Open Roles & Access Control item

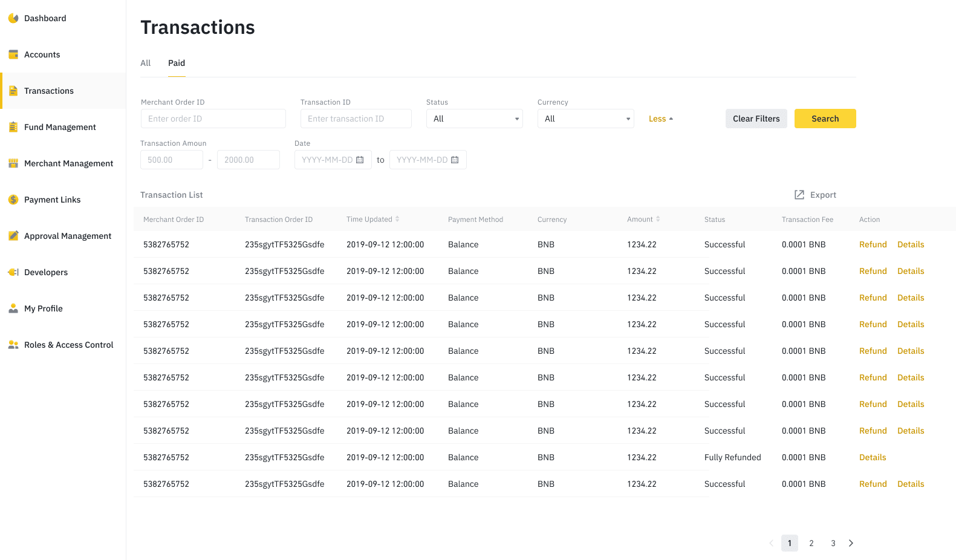[x=63, y=345]
